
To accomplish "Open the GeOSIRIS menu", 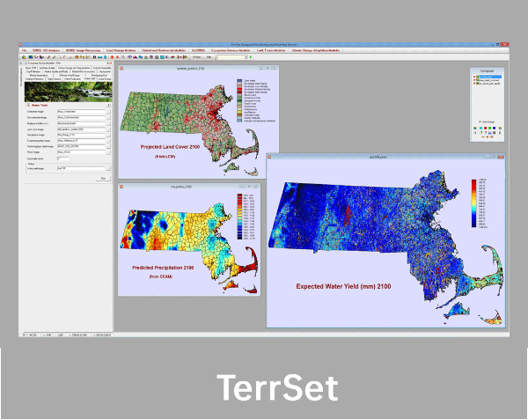I will click(x=198, y=50).
